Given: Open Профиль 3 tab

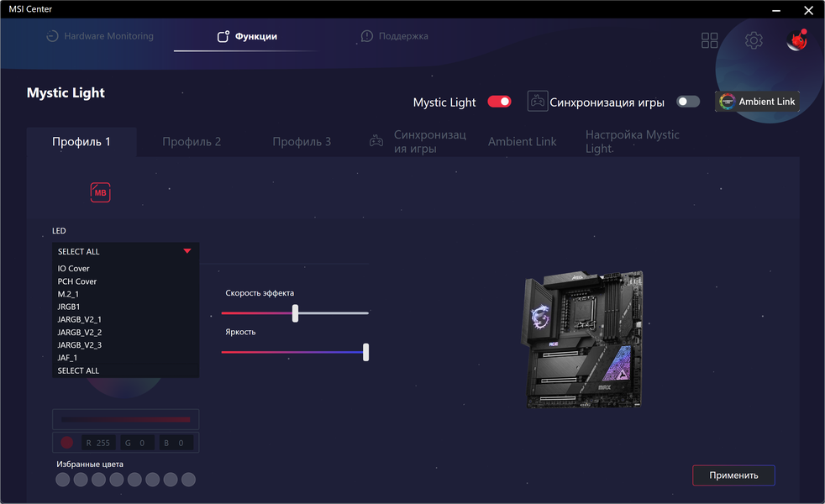Looking at the screenshot, I should [x=302, y=141].
